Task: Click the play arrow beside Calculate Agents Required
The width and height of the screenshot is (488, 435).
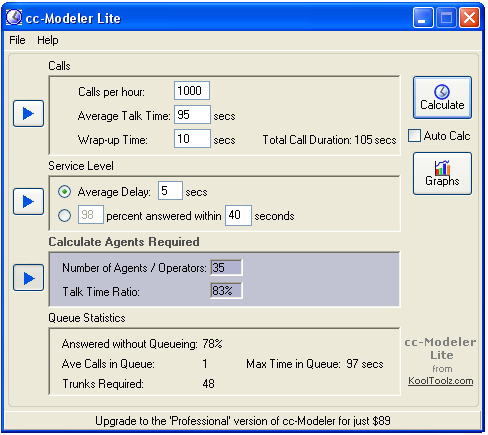Action: 28,278
